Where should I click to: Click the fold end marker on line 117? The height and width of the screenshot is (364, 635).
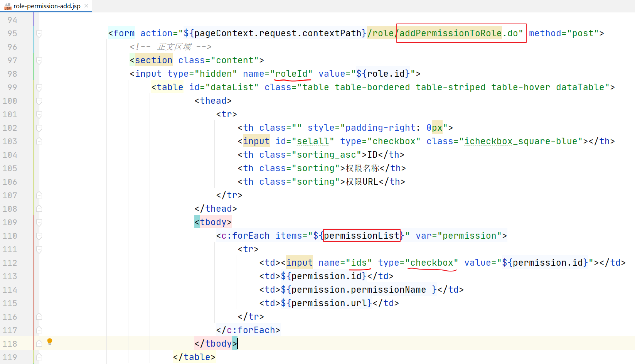coord(39,330)
